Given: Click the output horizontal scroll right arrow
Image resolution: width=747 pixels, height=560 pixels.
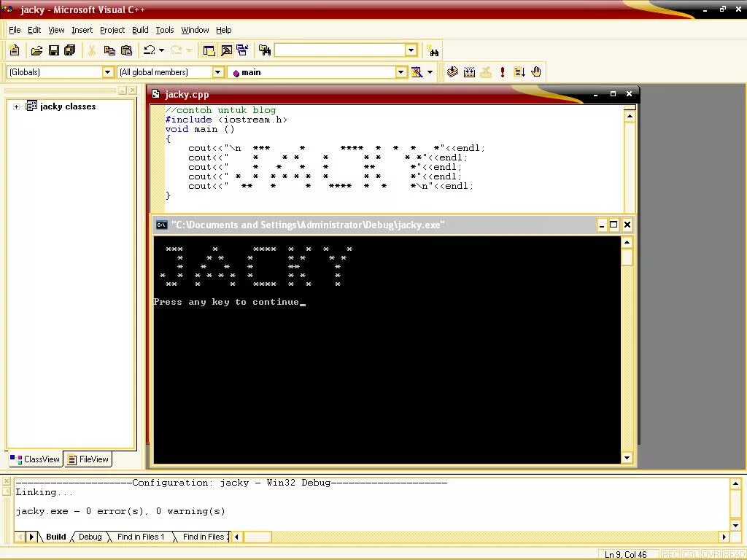Looking at the screenshot, I should pyautogui.click(x=724, y=537).
